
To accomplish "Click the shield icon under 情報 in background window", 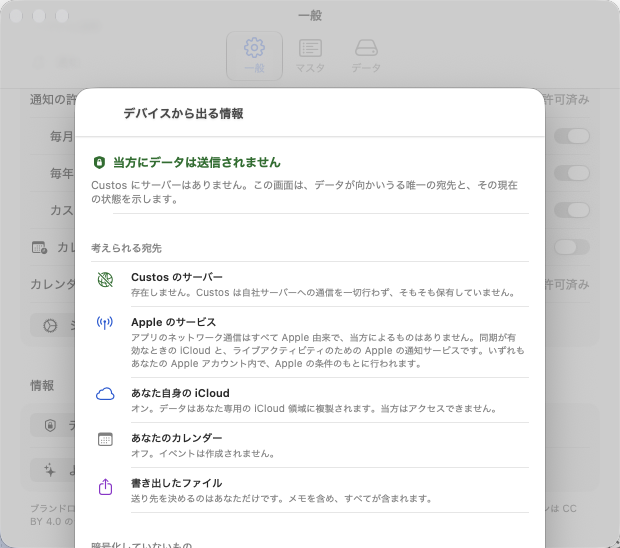I will tap(50, 425).
